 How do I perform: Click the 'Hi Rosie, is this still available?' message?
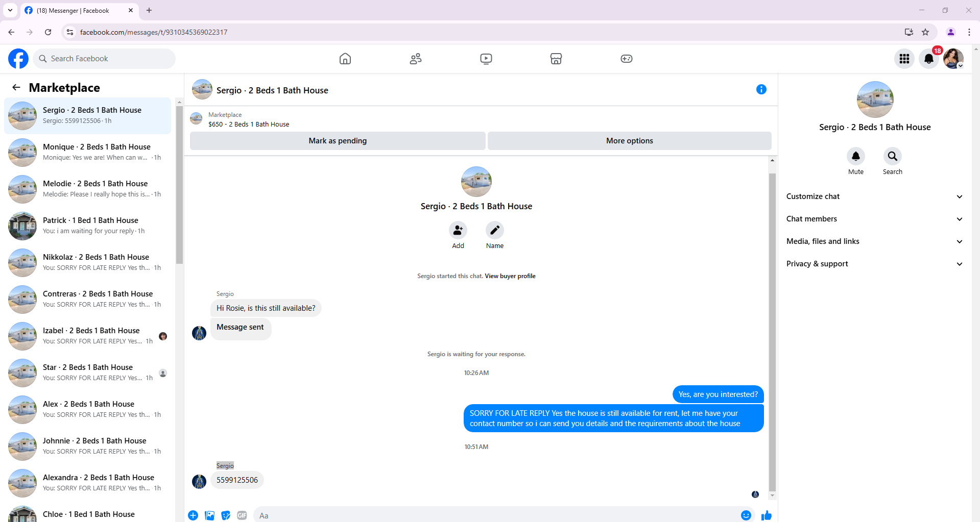(x=266, y=308)
